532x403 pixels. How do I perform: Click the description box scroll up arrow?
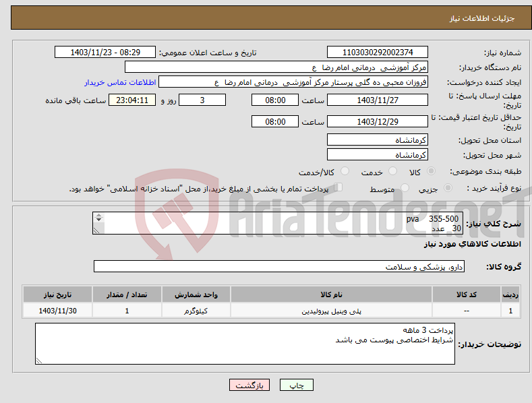[98, 215]
